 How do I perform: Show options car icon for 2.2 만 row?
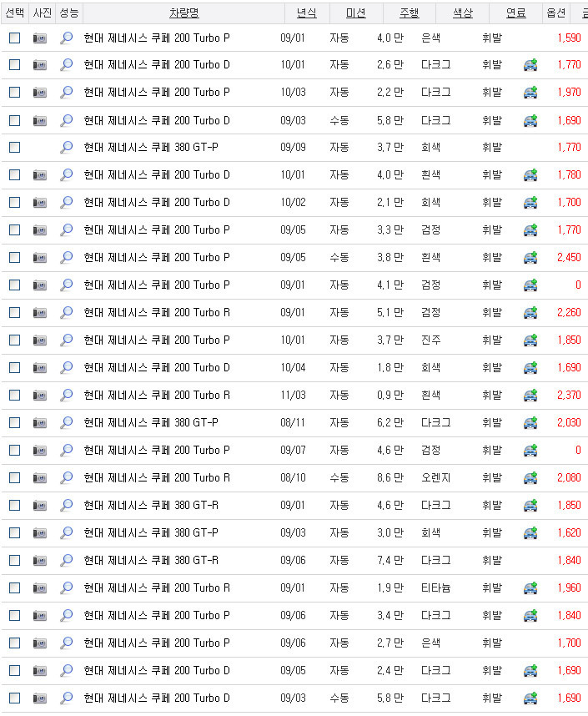click(530, 93)
